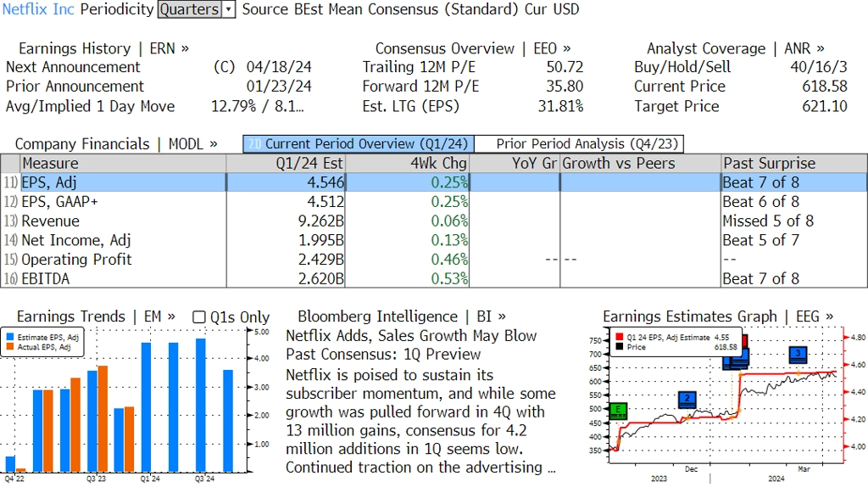This screenshot has width=868, height=487.
Task: Open the Periodicity Quarters dropdown arrow
Action: (228, 9)
